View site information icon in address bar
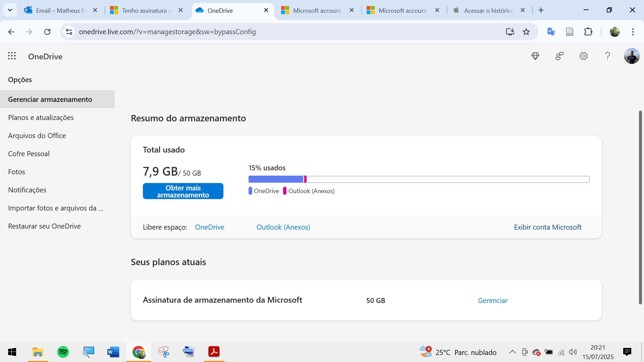Screen dimensions: 644x362 pyautogui.click(x=69, y=32)
